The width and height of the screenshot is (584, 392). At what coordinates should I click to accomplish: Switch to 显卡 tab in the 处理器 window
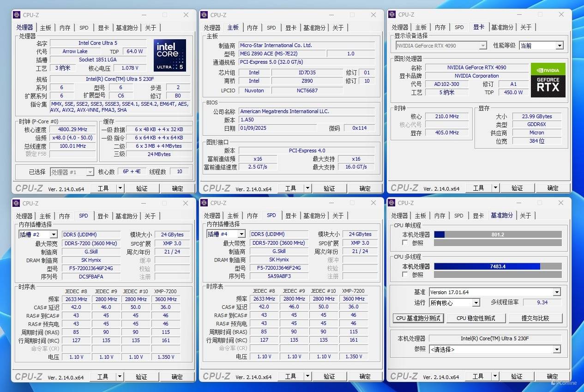[x=103, y=28]
